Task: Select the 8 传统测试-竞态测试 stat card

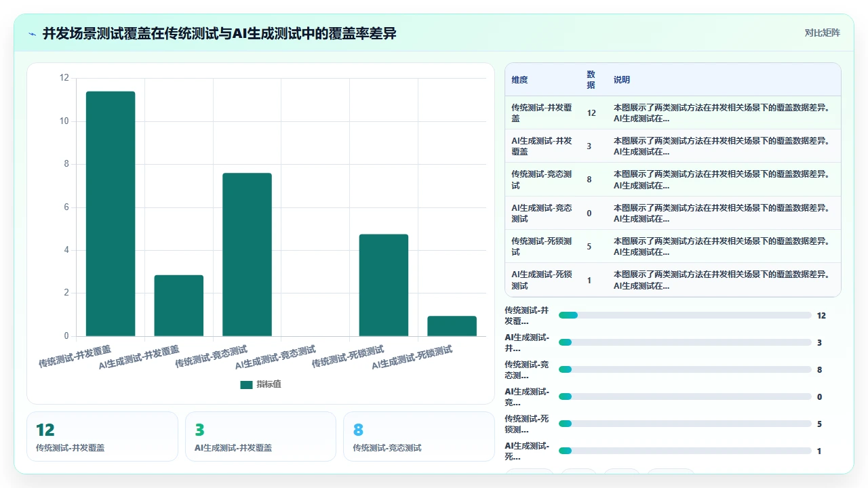Action: click(419, 436)
